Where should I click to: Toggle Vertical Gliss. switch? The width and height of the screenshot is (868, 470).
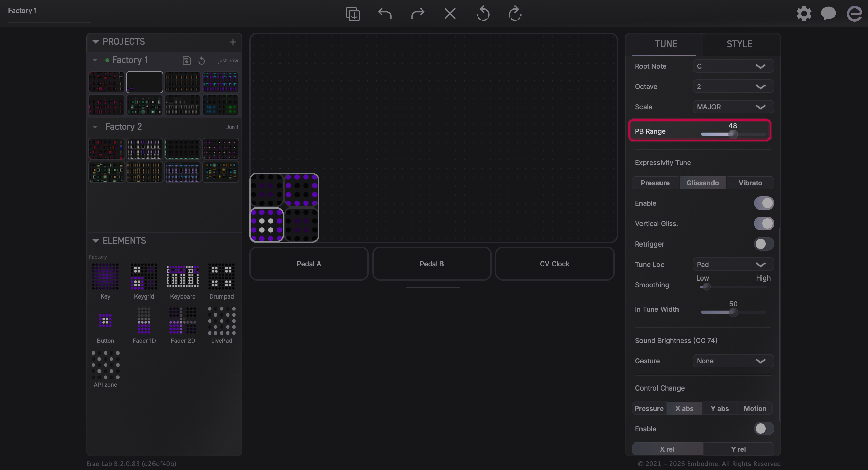coord(764,223)
